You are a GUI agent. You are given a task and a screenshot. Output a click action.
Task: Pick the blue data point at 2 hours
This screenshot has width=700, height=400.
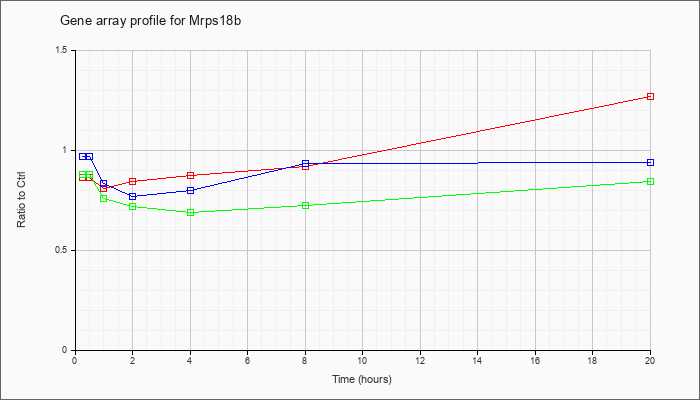click(x=133, y=196)
